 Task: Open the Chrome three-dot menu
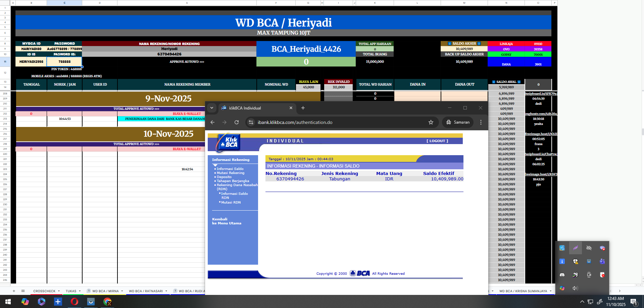(481, 122)
